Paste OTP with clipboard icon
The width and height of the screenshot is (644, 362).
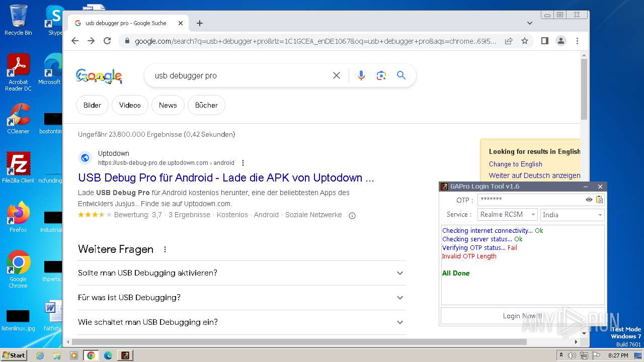coord(599,200)
